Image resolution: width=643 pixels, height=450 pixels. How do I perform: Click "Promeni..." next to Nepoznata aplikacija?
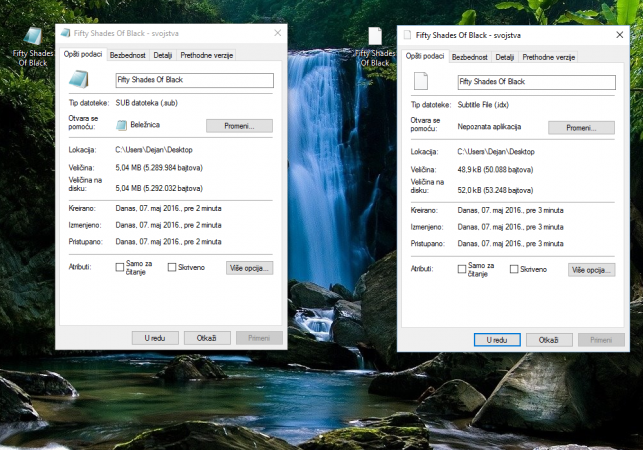coord(581,128)
